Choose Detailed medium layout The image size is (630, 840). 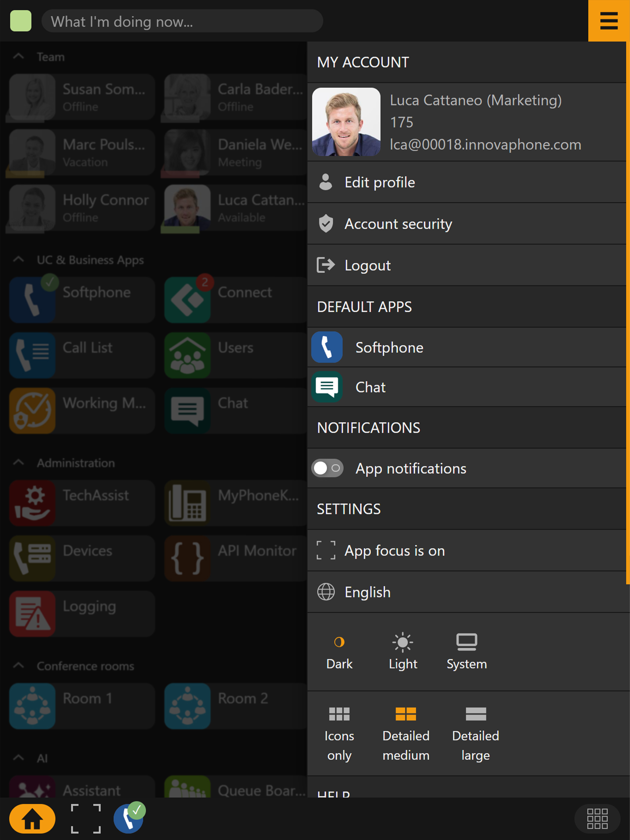(x=406, y=735)
